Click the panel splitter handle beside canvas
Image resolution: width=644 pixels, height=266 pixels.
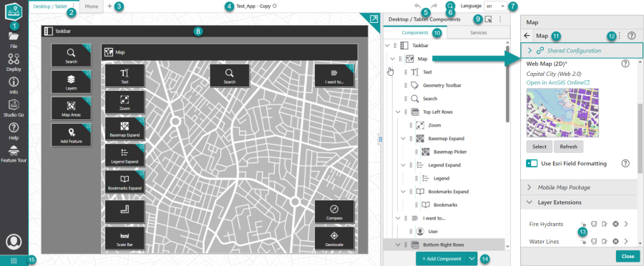[x=381, y=139]
